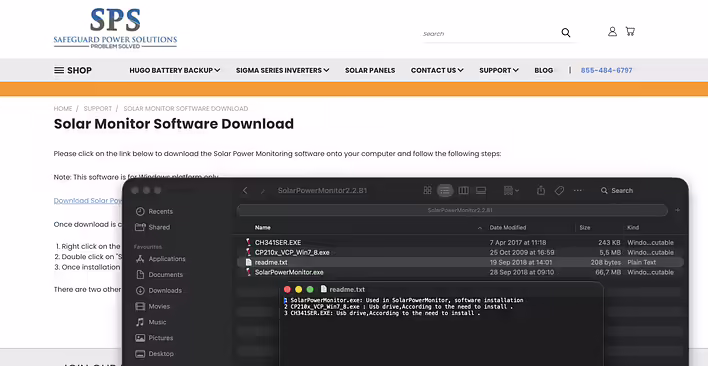The image size is (708, 366).
Task: Open the Blog menu item
Action: pos(544,70)
